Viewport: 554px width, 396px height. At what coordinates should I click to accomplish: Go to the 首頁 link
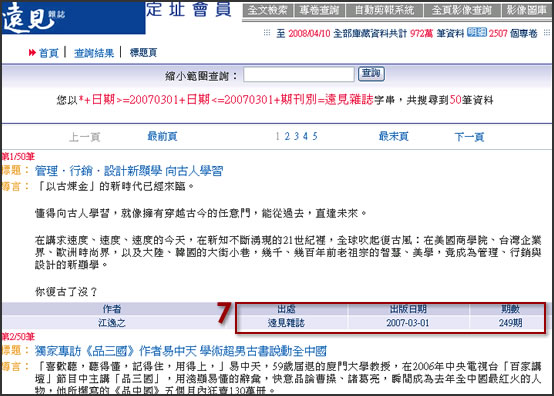click(x=48, y=53)
